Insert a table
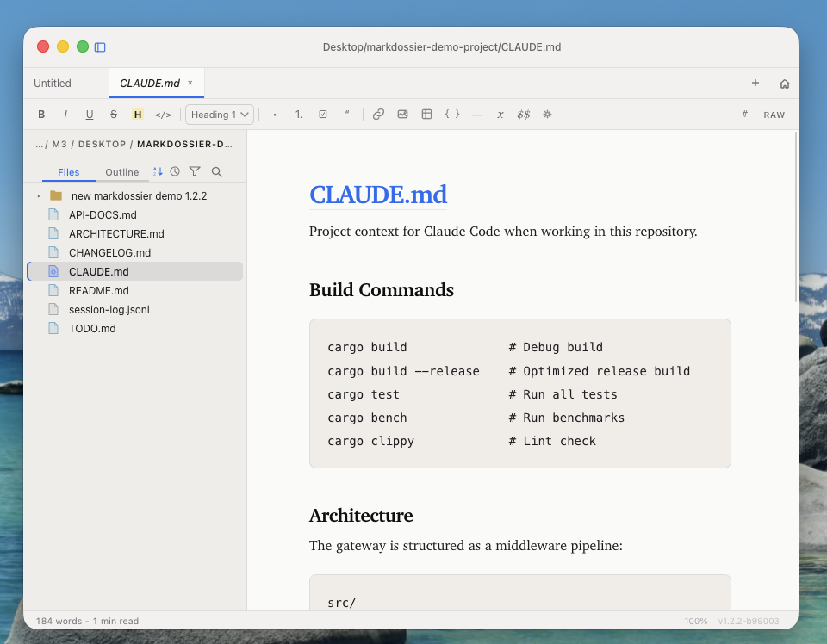The height and width of the screenshot is (644, 827). 426,115
